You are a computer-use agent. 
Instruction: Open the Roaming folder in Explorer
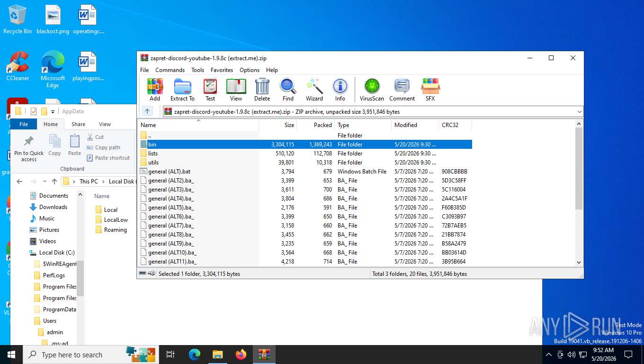point(111,230)
